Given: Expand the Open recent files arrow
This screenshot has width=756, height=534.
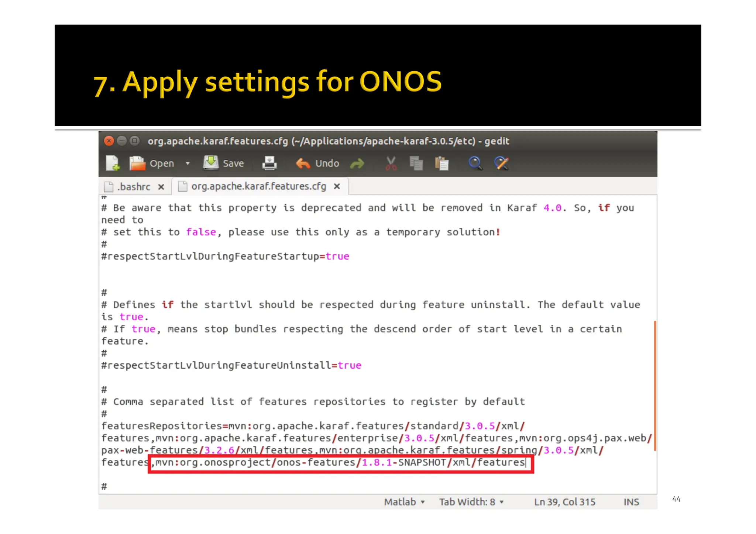Looking at the screenshot, I should (x=188, y=163).
